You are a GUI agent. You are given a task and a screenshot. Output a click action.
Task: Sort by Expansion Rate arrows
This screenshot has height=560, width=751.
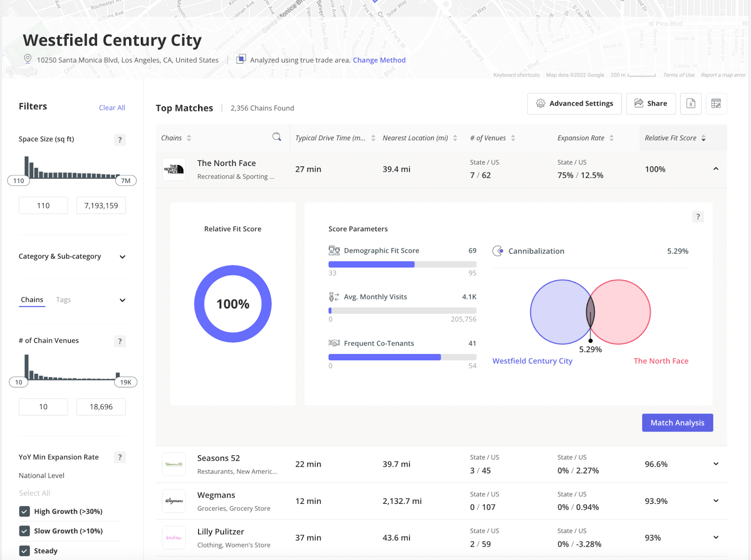pos(612,138)
